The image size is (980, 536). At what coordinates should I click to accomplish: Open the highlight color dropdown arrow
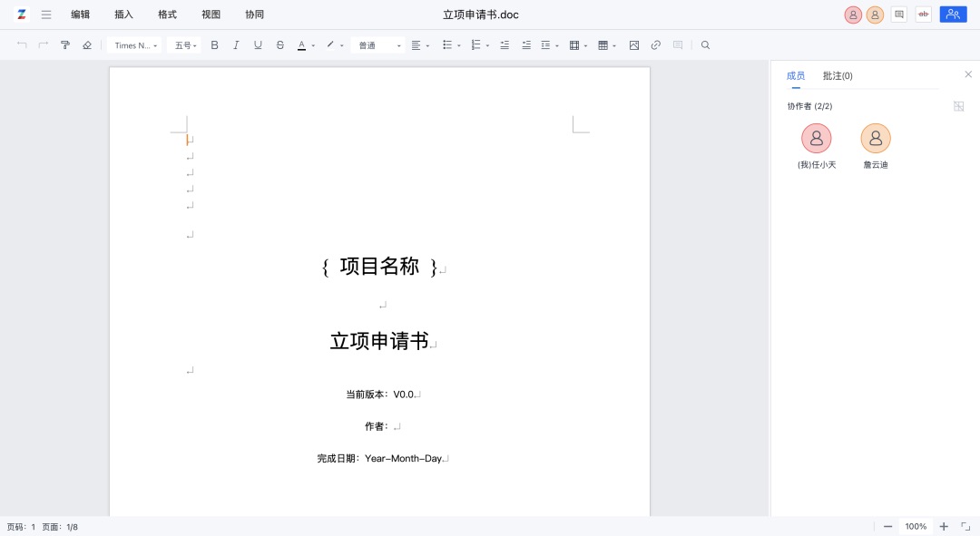[x=342, y=45]
